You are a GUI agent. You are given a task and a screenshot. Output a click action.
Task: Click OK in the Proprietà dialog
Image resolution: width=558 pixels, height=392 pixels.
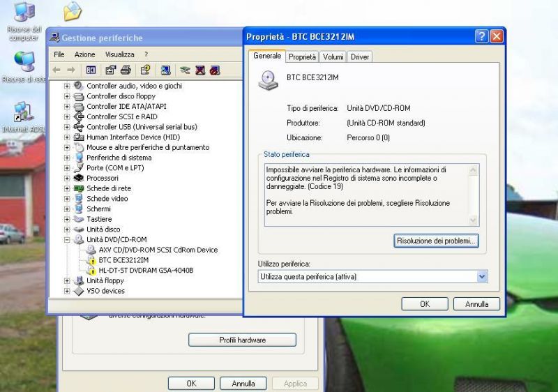coord(425,304)
